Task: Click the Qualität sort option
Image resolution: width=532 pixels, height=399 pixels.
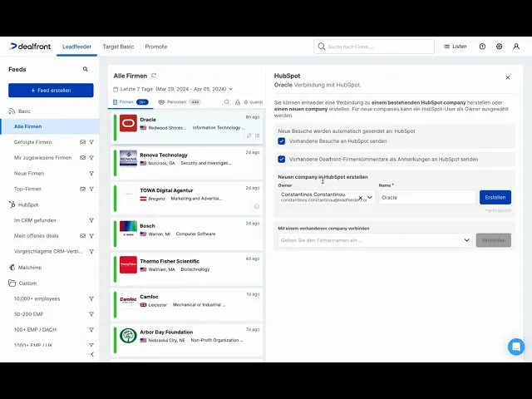Action: (254, 102)
